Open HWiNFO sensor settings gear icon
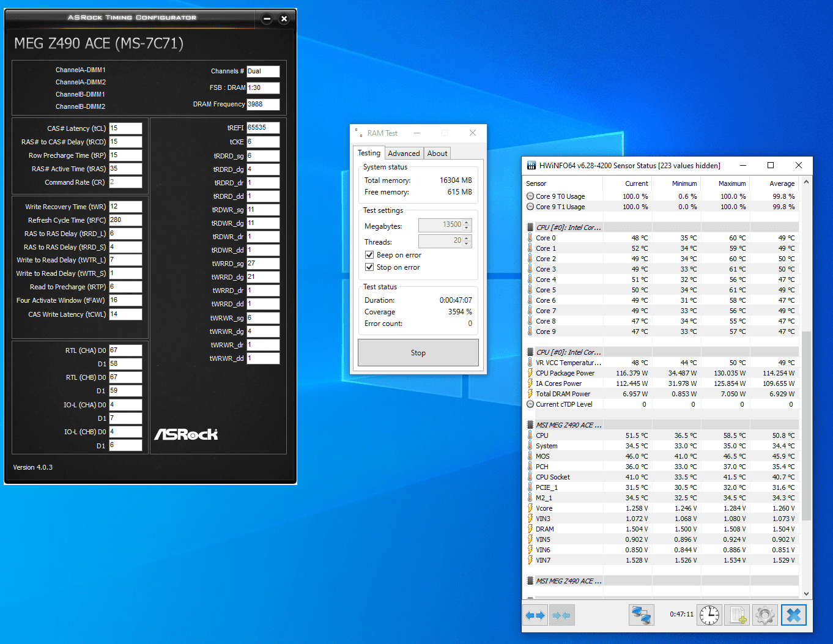The width and height of the screenshot is (833, 644). 765,615
